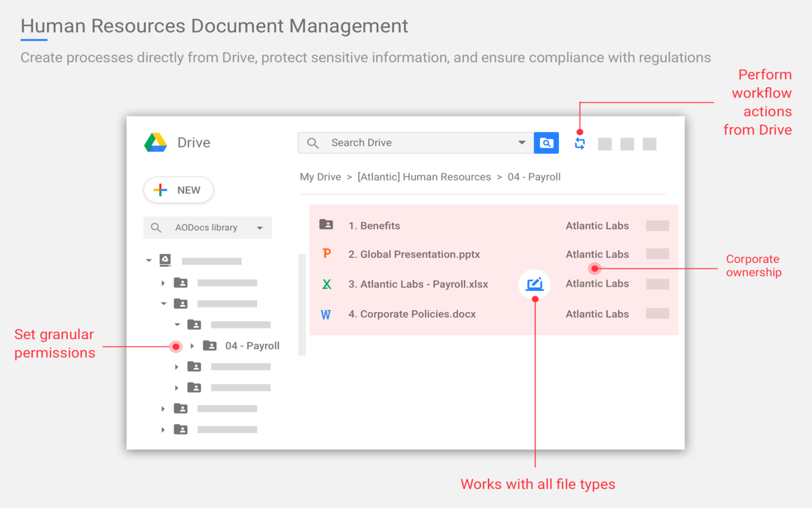This screenshot has height=508, width=812.
Task: Collapse the root library tree node
Action: (x=149, y=260)
